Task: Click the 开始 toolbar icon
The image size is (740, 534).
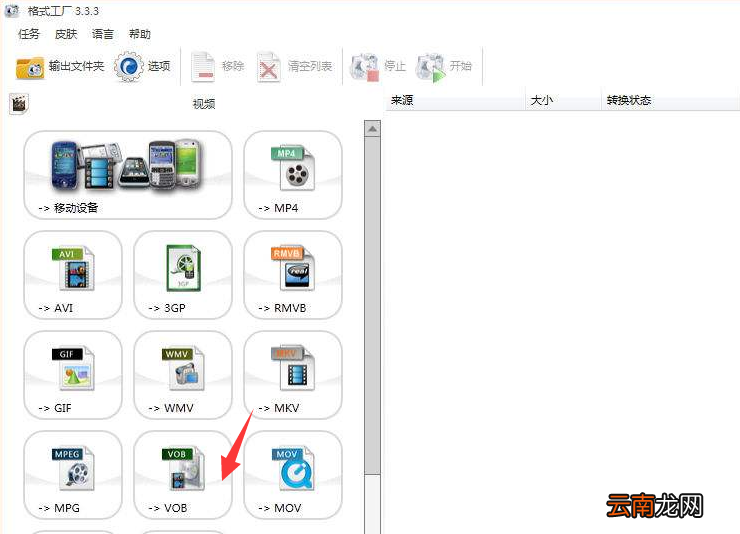Action: [x=430, y=67]
